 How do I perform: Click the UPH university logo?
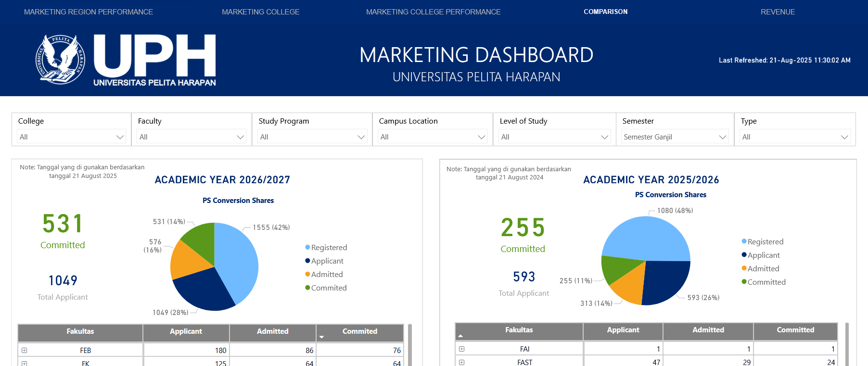tap(126, 60)
